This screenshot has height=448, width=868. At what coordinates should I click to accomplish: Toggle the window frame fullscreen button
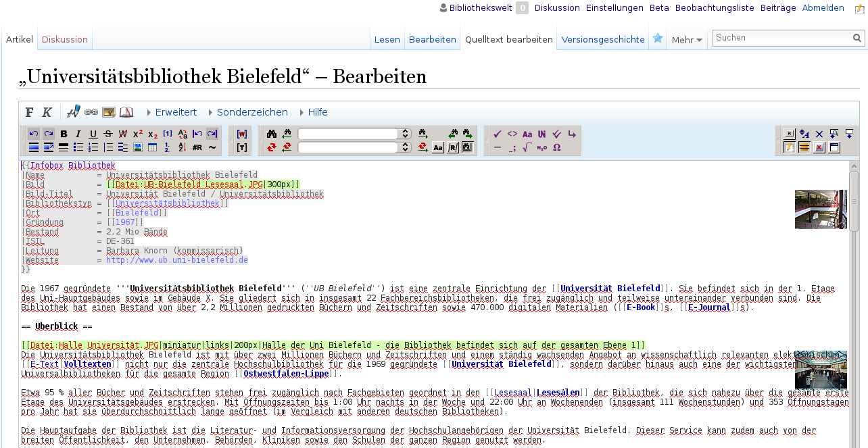(834, 147)
